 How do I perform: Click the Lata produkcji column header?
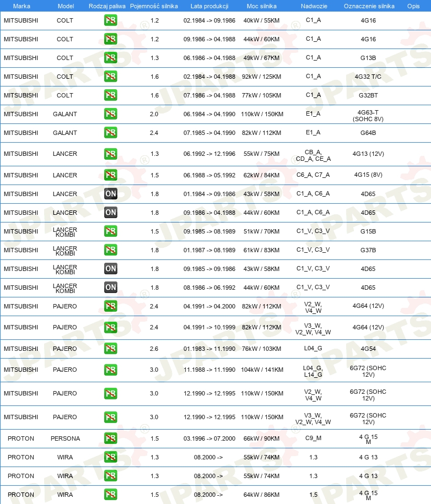(209, 6)
